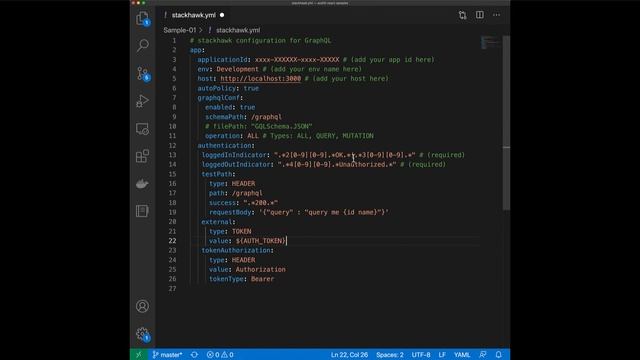Screen dimensions: 640x360
Task: Click the success ".*200.*" value
Action: 260,203
